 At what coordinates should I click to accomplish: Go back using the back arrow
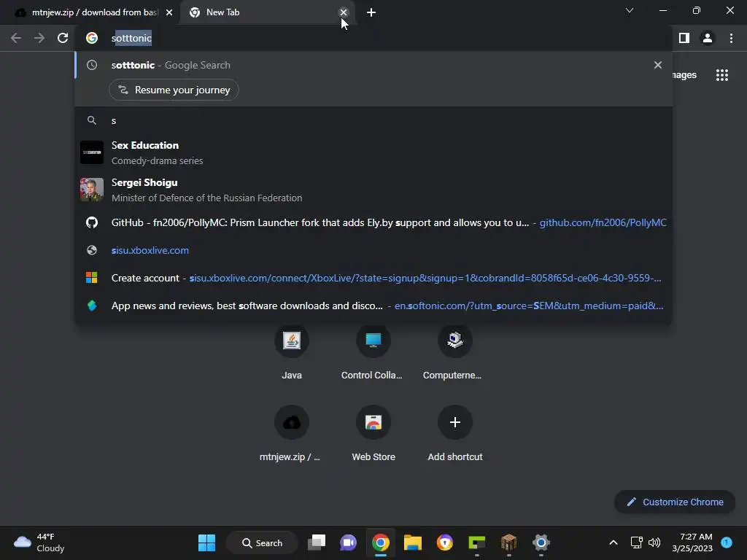16,38
